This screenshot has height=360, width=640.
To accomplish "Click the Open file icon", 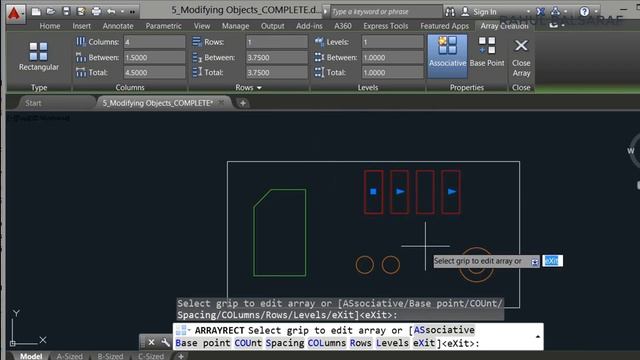I will [x=51, y=11].
